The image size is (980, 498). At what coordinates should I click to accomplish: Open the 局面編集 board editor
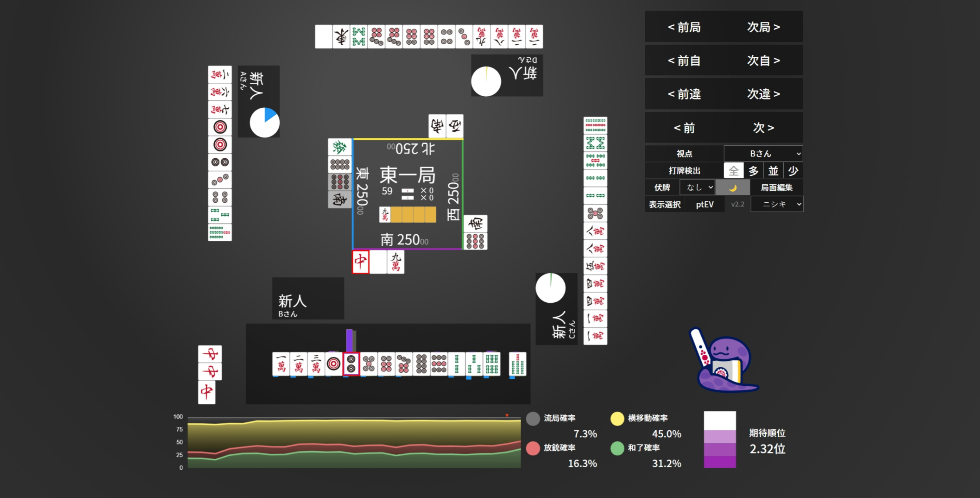point(776,188)
